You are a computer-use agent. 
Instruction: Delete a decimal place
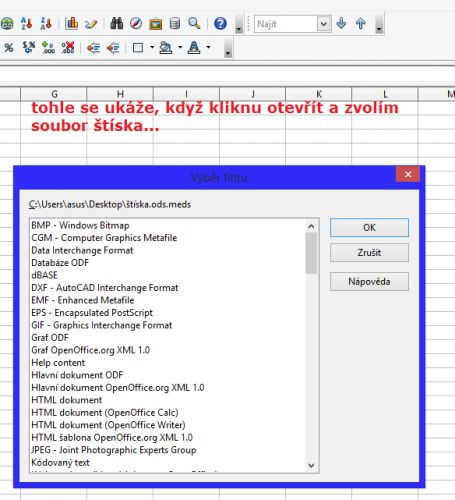coord(68,48)
